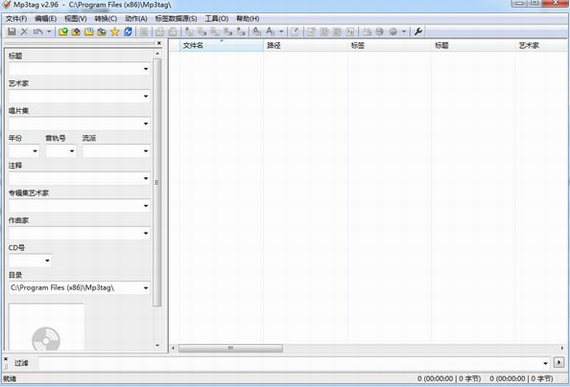Click the blue Refresh icon in toolbar
Screen dimensions: 570x387
tap(128, 32)
